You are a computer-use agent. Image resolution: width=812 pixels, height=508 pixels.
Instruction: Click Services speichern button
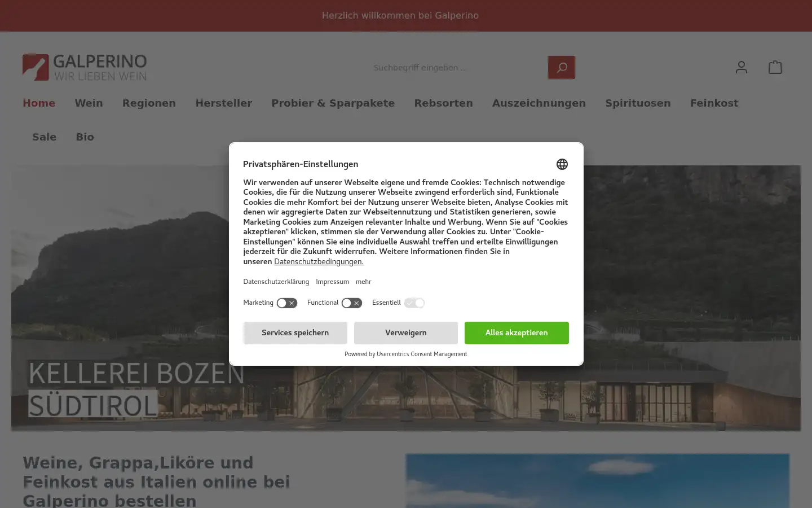(x=295, y=333)
